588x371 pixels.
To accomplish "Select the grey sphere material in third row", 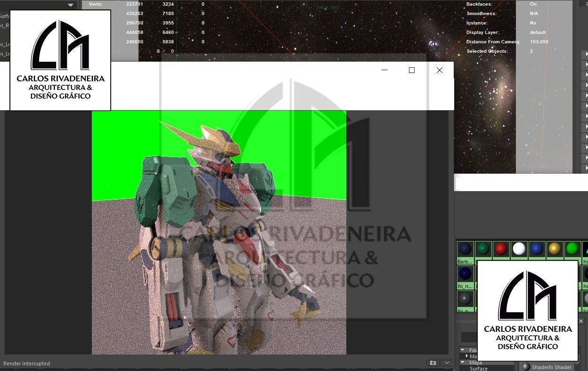I will click(x=465, y=298).
